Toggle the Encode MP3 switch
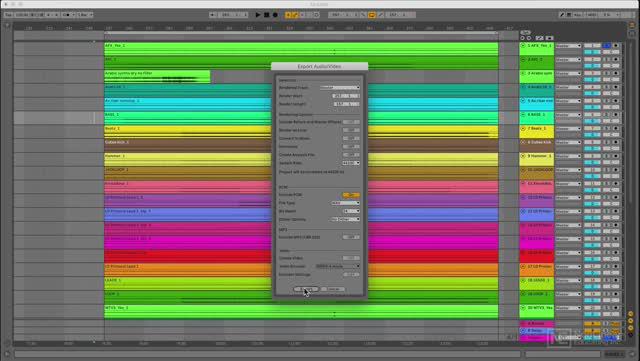This screenshot has width=640, height=361. coord(351,237)
